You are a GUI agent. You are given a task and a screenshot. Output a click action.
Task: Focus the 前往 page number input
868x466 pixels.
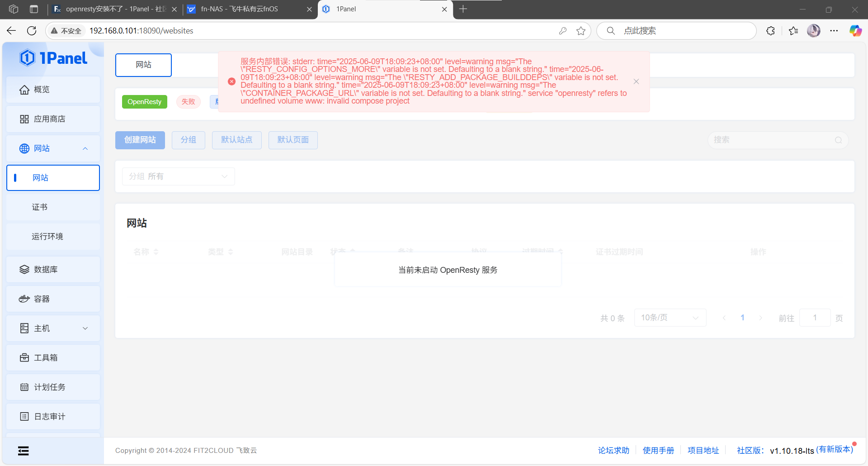[x=815, y=318]
